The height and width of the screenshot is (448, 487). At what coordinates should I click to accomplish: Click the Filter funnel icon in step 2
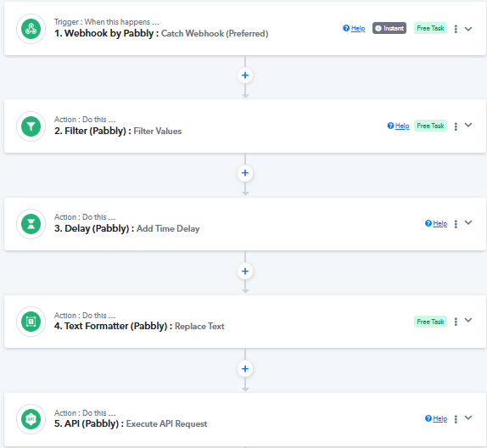point(31,126)
